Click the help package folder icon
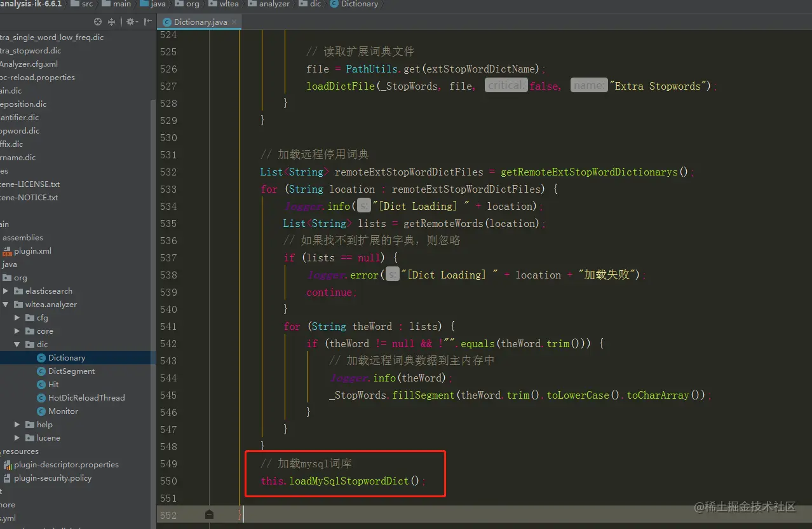The height and width of the screenshot is (529, 812). [x=30, y=425]
